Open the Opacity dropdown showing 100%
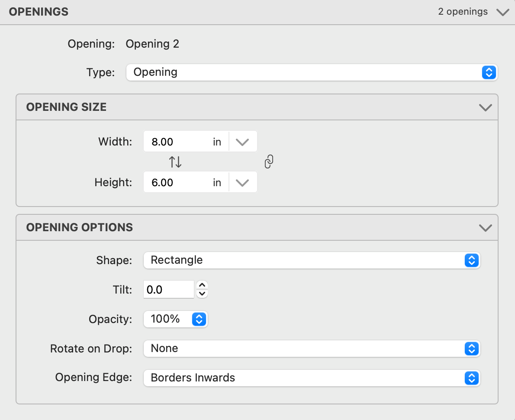 (x=175, y=319)
